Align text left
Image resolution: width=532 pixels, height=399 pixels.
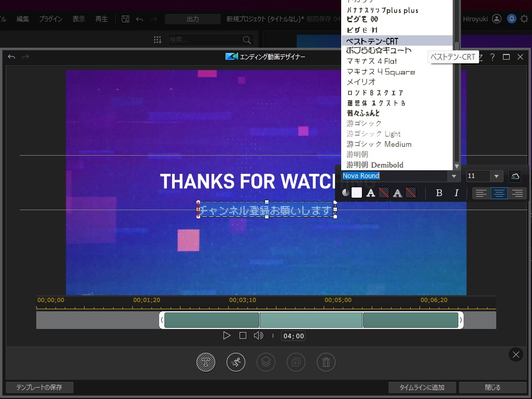pyautogui.click(x=481, y=193)
